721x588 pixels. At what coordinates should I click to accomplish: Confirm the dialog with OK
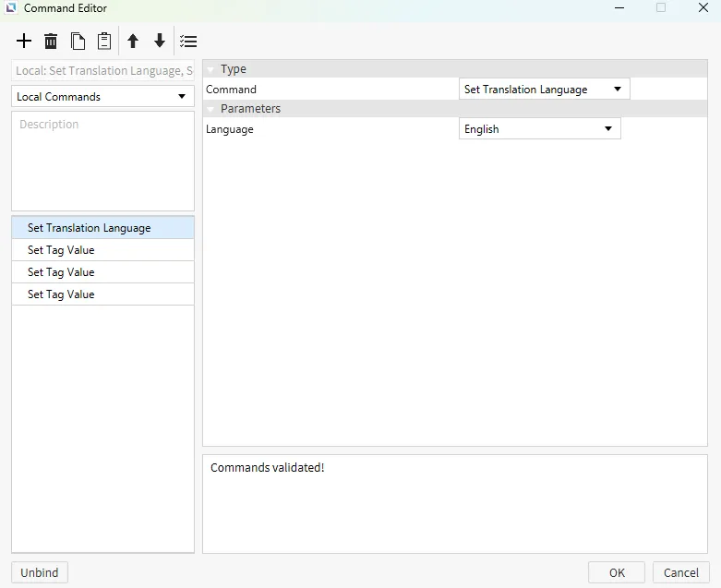click(617, 572)
